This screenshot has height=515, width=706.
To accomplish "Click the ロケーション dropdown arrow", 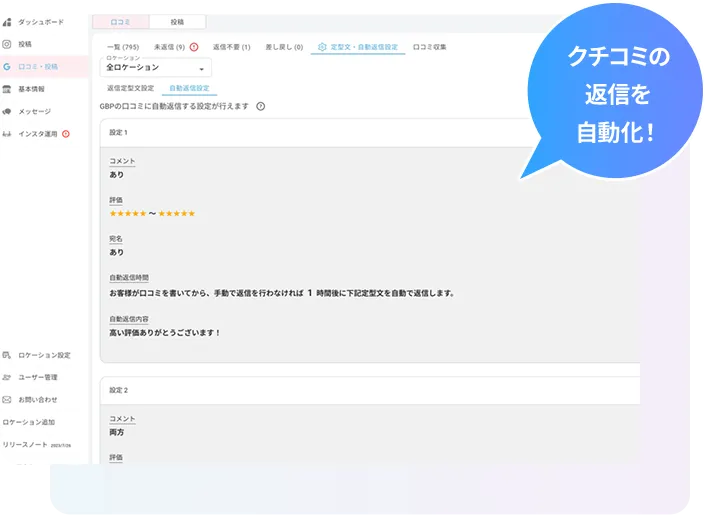I will [x=202, y=69].
